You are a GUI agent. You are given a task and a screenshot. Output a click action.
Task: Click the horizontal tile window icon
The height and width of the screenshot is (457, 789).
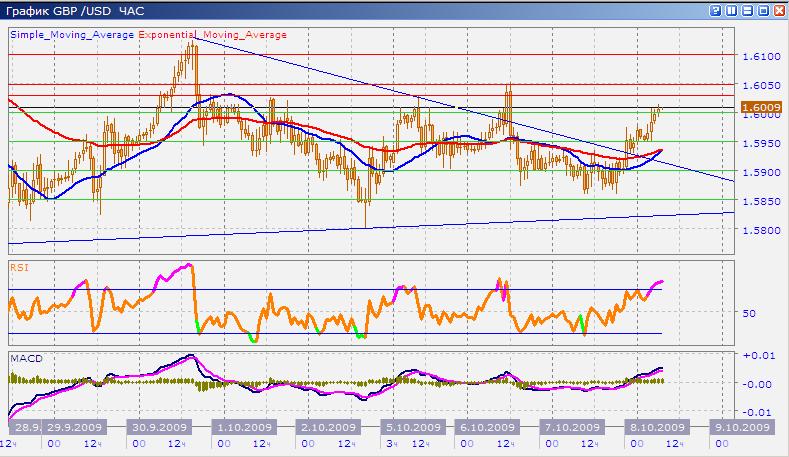pyautogui.click(x=746, y=11)
